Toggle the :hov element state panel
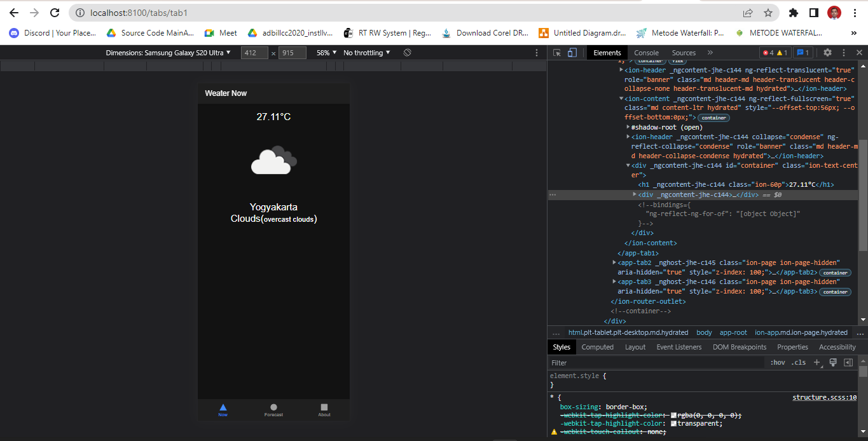Viewport: 868px width, 441px height. (x=778, y=363)
